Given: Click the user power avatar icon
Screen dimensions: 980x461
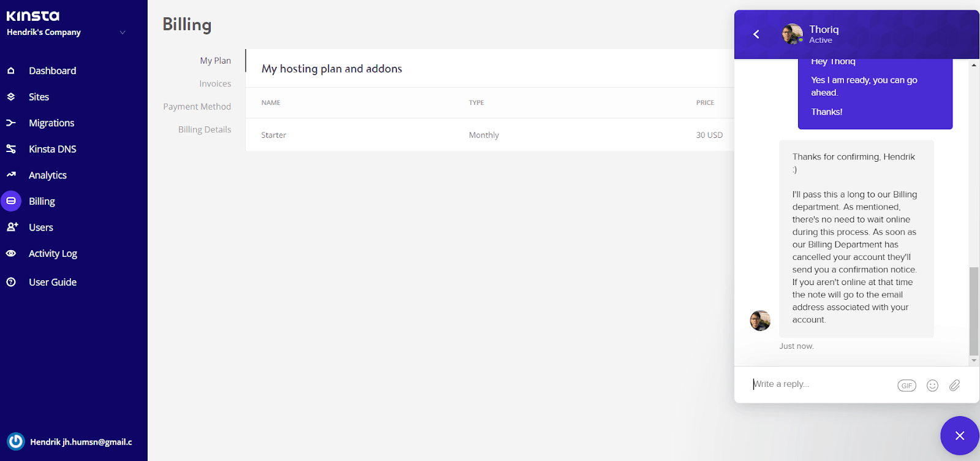Looking at the screenshot, I should (15, 441).
